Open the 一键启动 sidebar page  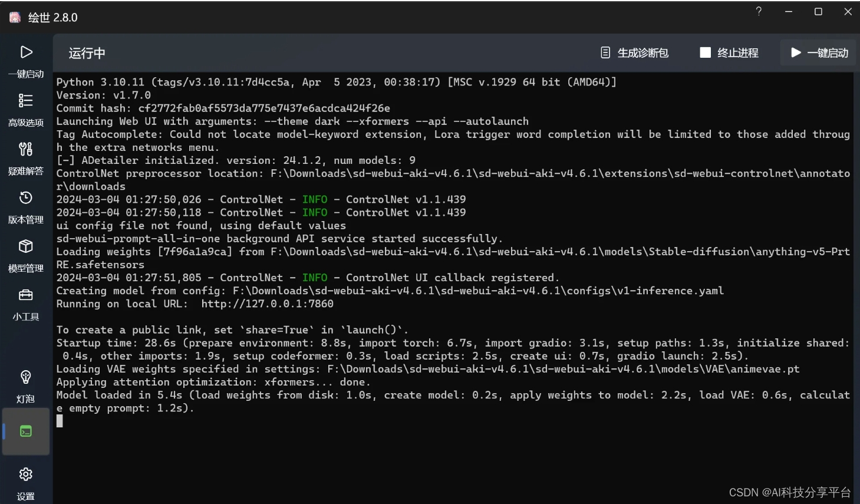[26, 61]
